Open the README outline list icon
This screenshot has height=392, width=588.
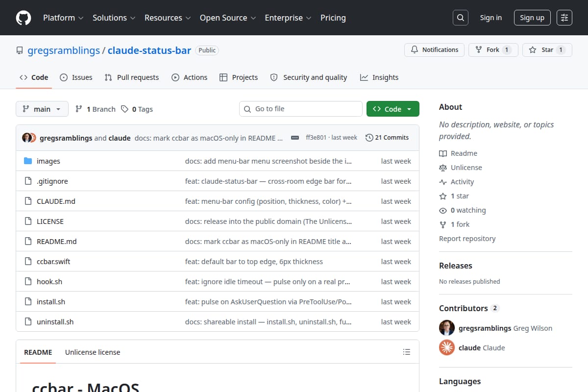[406, 352]
